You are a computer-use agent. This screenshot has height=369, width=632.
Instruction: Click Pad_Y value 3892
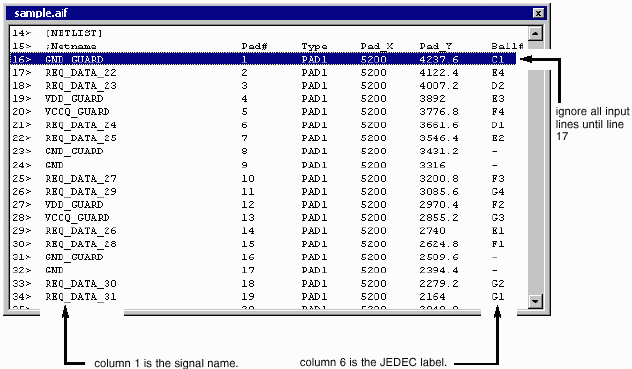[x=432, y=98]
